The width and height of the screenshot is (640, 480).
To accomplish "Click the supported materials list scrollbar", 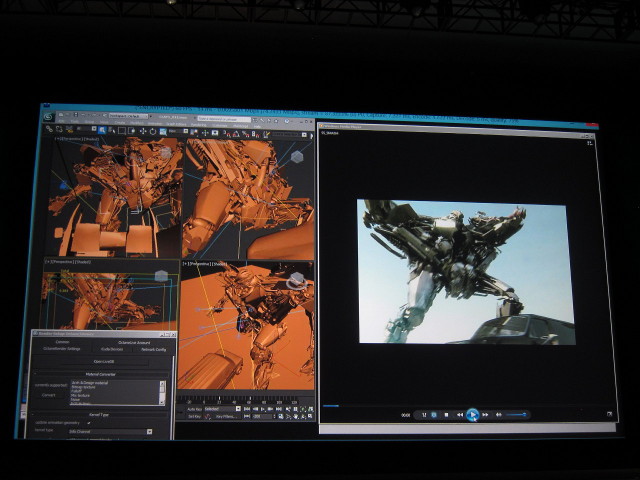I will point(162,393).
